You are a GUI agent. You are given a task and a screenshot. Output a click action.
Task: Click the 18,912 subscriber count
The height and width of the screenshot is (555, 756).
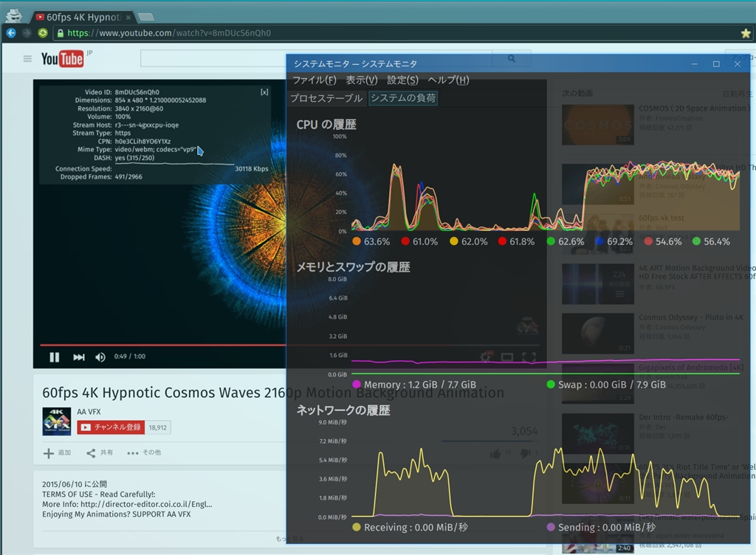(x=158, y=427)
